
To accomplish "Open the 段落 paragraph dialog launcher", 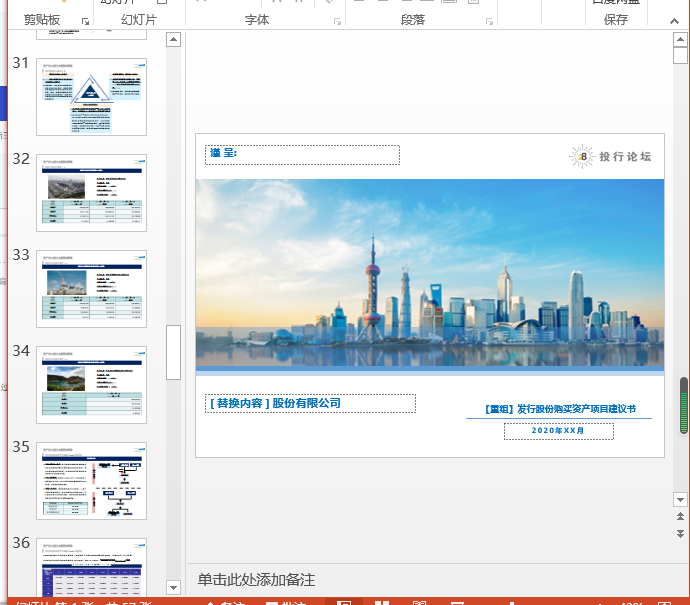I will tap(489, 22).
